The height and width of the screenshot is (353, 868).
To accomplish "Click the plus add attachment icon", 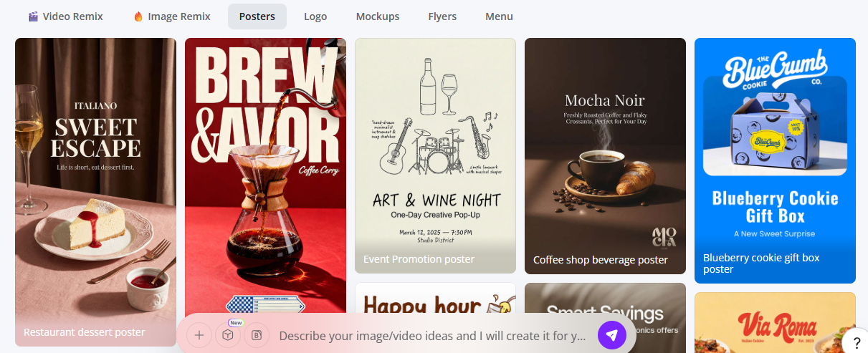I will tap(199, 335).
